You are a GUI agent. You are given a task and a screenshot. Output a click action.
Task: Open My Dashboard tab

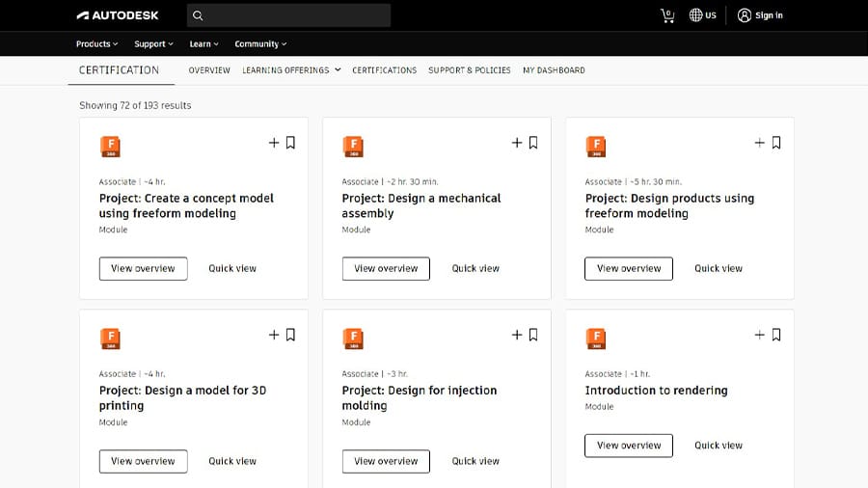tap(554, 70)
